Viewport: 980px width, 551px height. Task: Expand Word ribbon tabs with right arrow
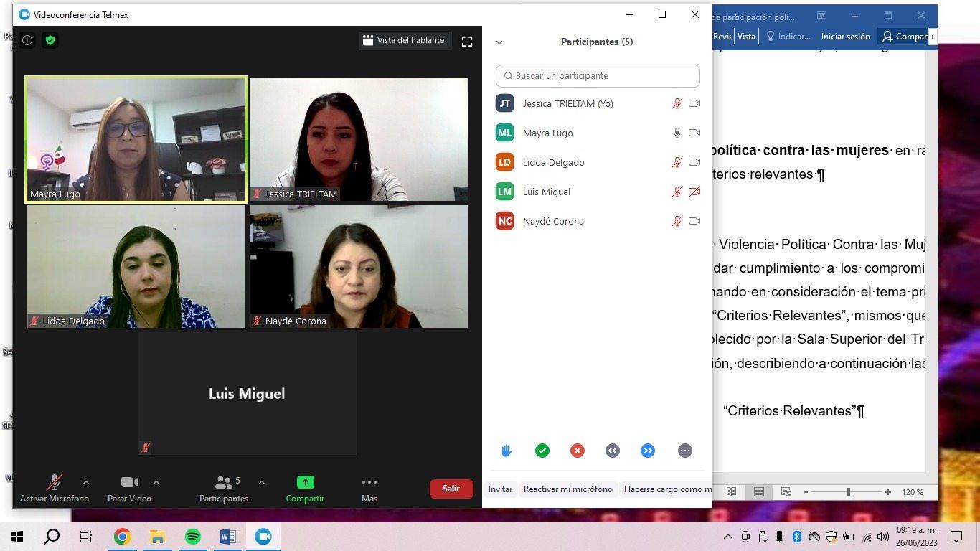[933, 37]
